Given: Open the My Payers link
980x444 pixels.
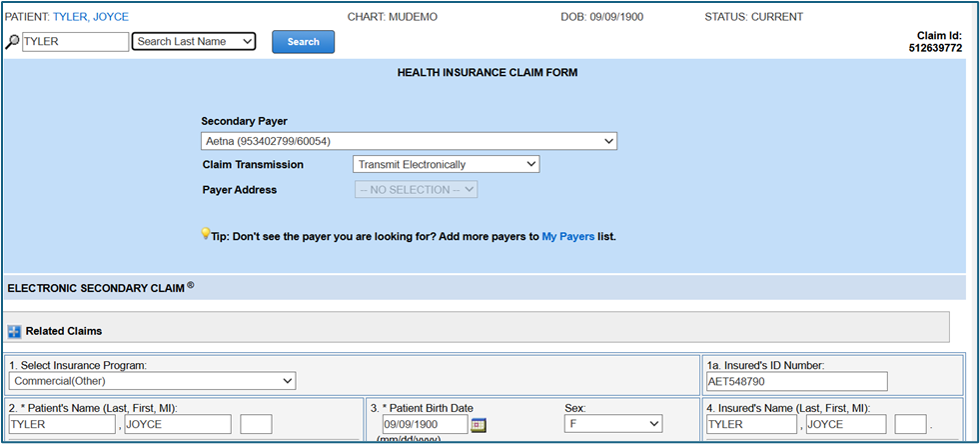Looking at the screenshot, I should (567, 237).
